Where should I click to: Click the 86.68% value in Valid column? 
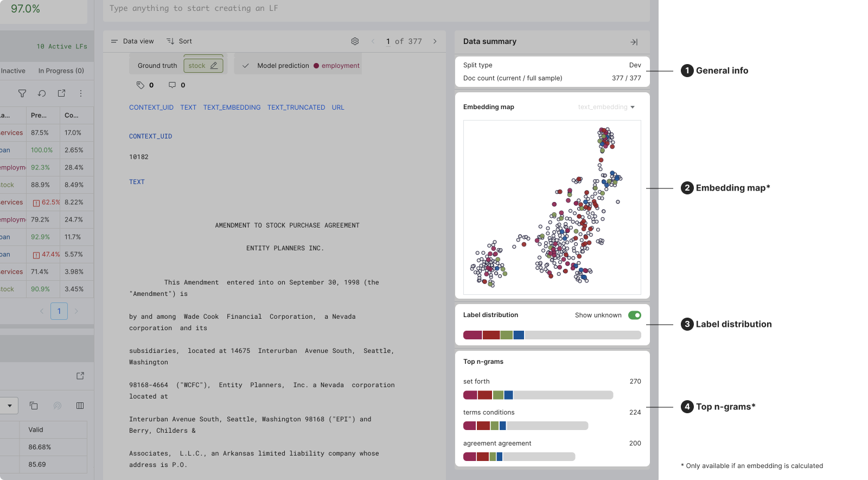[x=40, y=447]
